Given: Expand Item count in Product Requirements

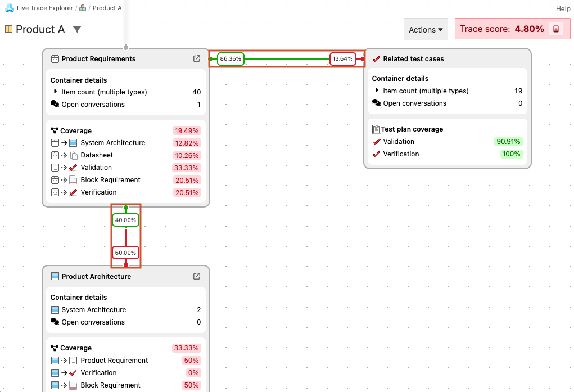Looking at the screenshot, I should (55, 92).
